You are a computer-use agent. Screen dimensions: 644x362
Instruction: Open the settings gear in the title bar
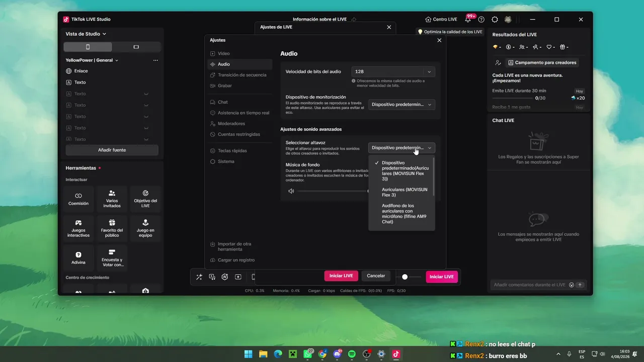click(495, 20)
